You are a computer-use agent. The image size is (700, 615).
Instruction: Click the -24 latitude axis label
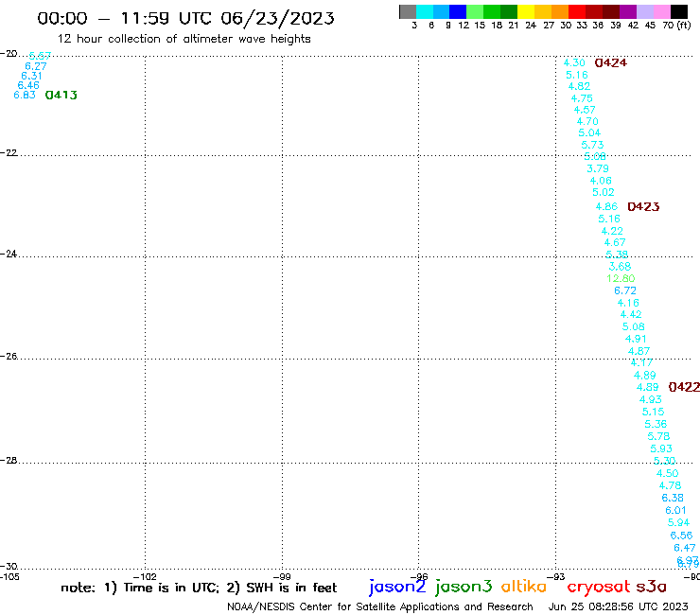coord(9,254)
